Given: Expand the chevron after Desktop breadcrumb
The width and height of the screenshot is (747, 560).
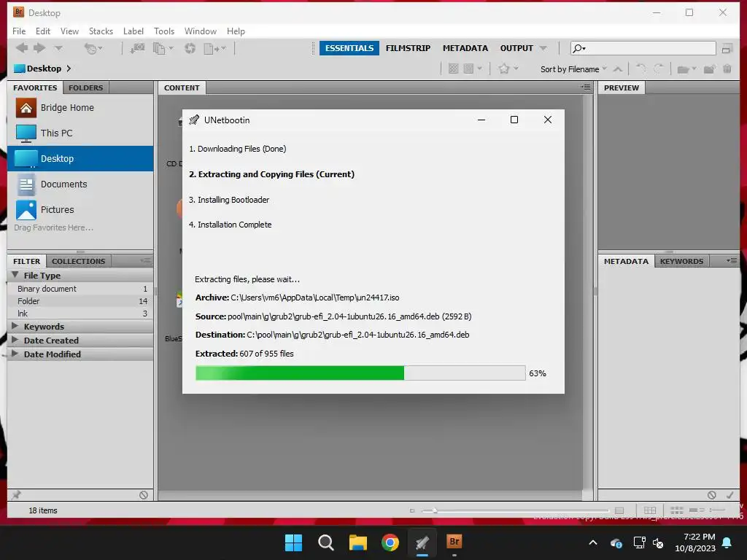Looking at the screenshot, I should tap(69, 69).
